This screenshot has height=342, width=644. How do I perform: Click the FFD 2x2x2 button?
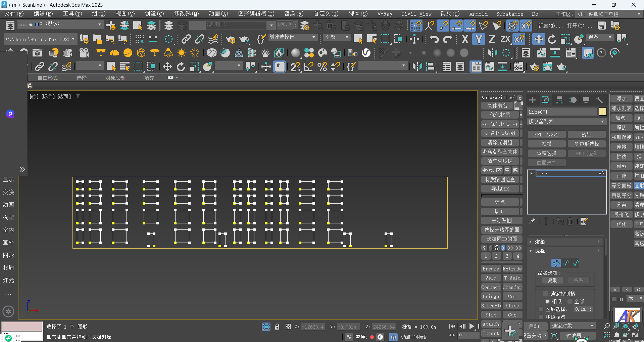point(546,134)
